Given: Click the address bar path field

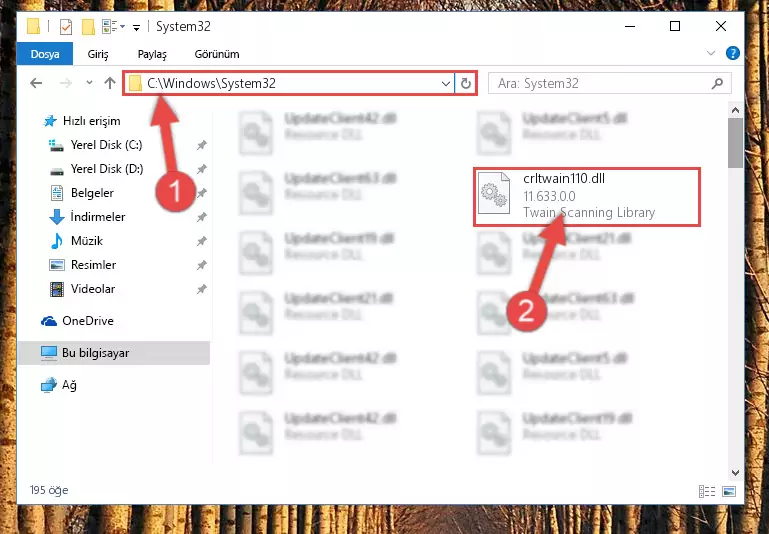Looking at the screenshot, I should tap(289, 83).
